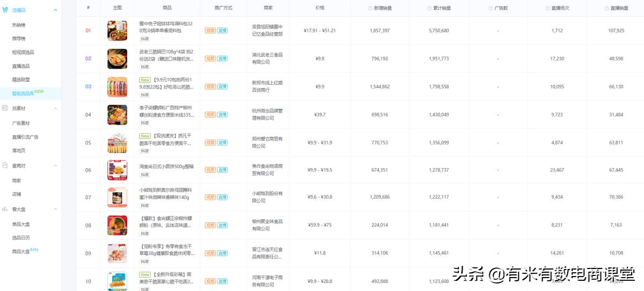Click the 找素材 image icon in sidebar

(5, 108)
